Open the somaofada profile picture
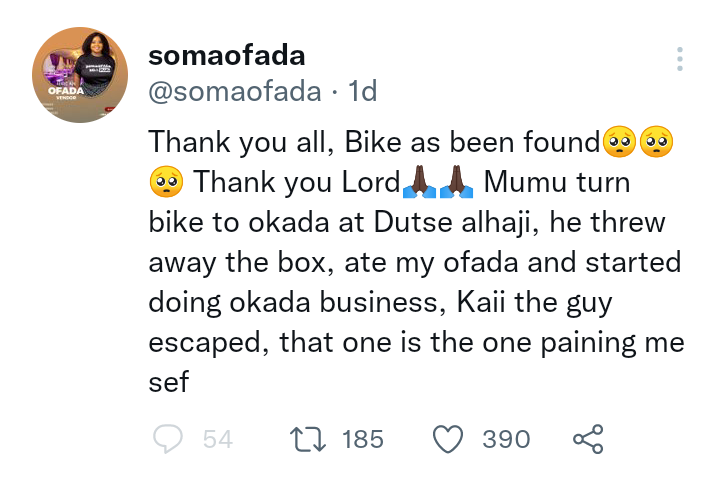 (x=81, y=75)
